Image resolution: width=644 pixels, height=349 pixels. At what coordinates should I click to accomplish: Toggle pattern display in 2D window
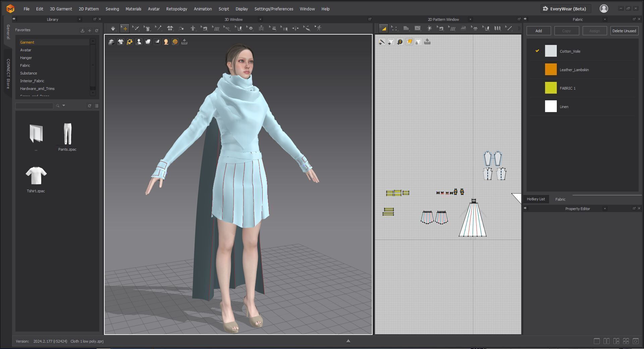(x=391, y=42)
